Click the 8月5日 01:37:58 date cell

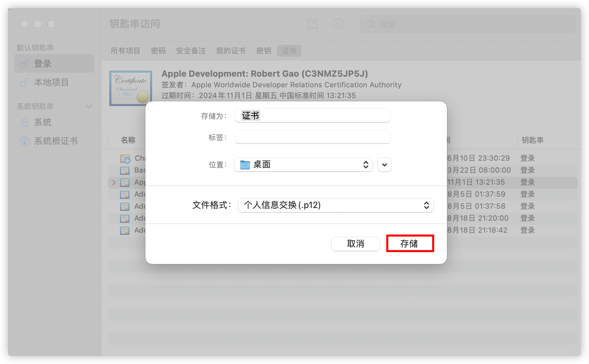(x=476, y=206)
